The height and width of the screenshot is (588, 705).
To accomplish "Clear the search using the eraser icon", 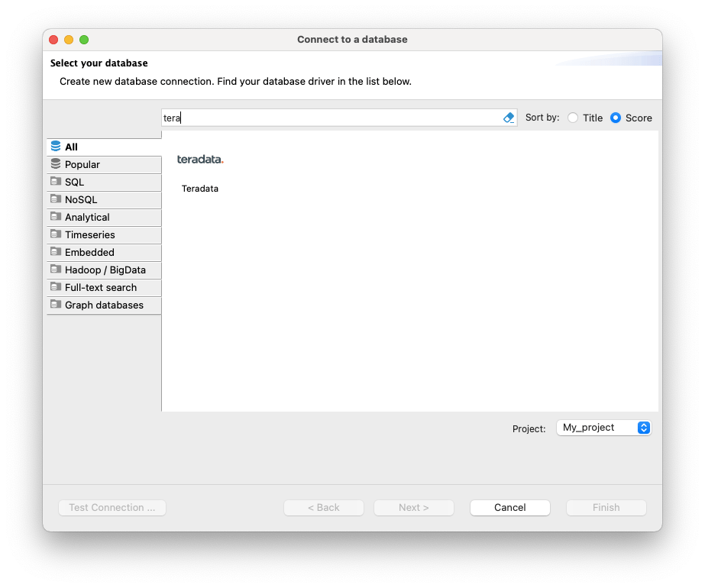I will point(508,118).
